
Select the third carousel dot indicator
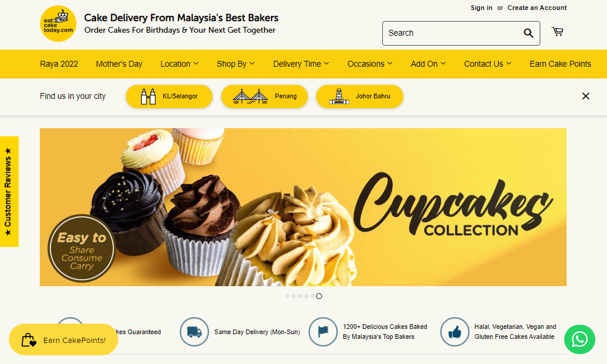pos(300,296)
